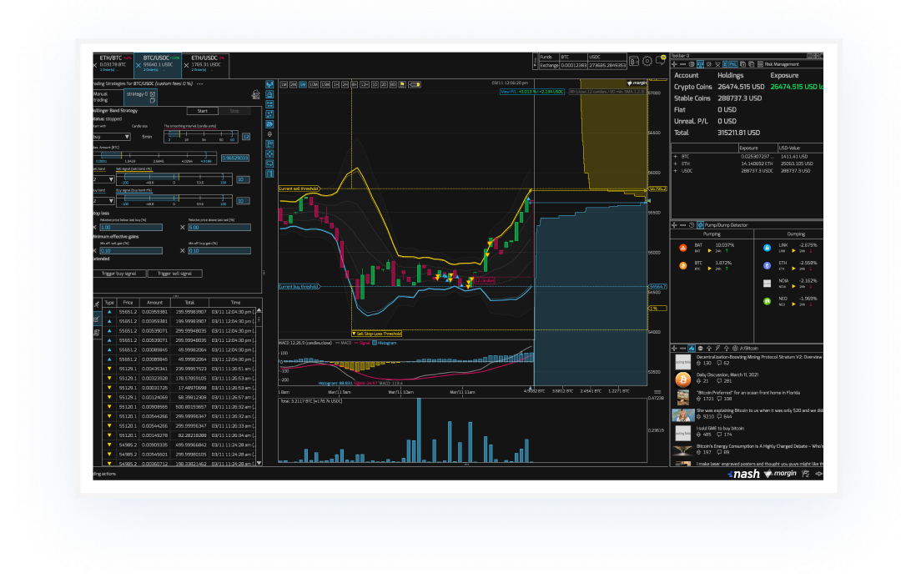
Task: Select the 5M chart timeframe
Action: 303,85
